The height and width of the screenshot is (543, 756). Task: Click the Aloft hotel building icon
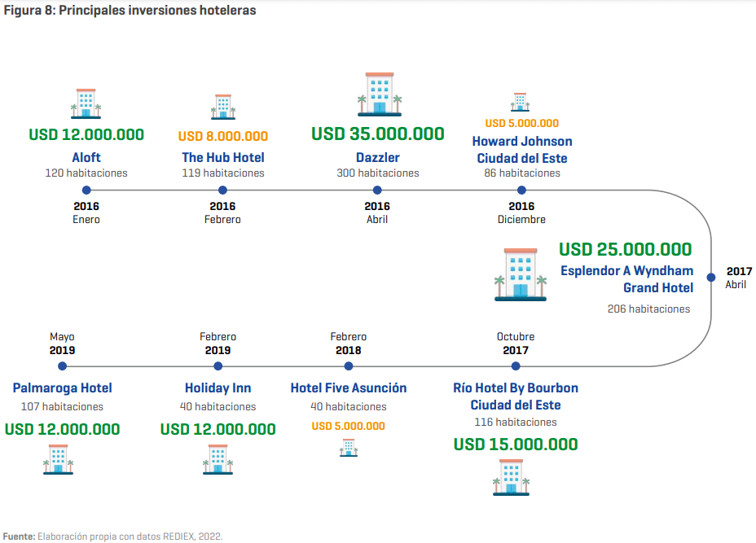pyautogui.click(x=86, y=103)
